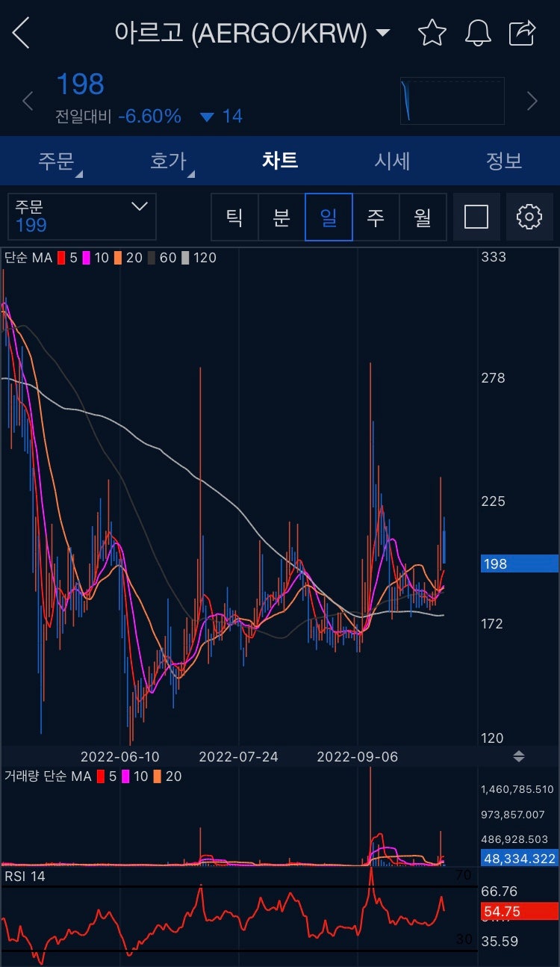This screenshot has height=967, width=560.
Task: Select the 일 daily interval
Action: point(329,217)
